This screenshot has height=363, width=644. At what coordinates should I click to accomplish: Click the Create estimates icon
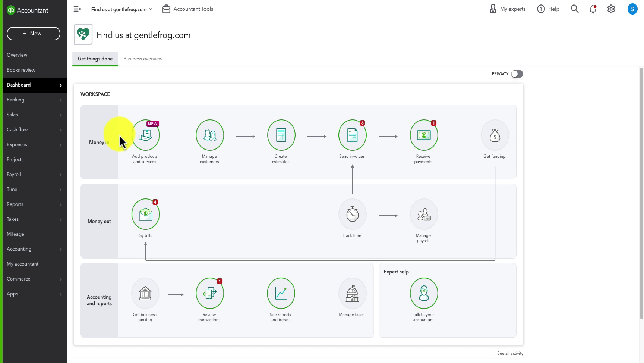(x=281, y=135)
